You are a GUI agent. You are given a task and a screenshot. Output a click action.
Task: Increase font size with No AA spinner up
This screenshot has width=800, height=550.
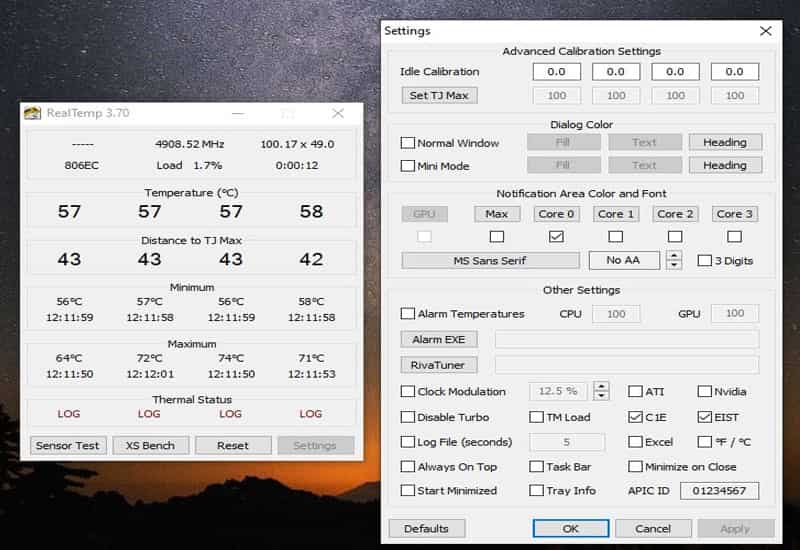(674, 256)
